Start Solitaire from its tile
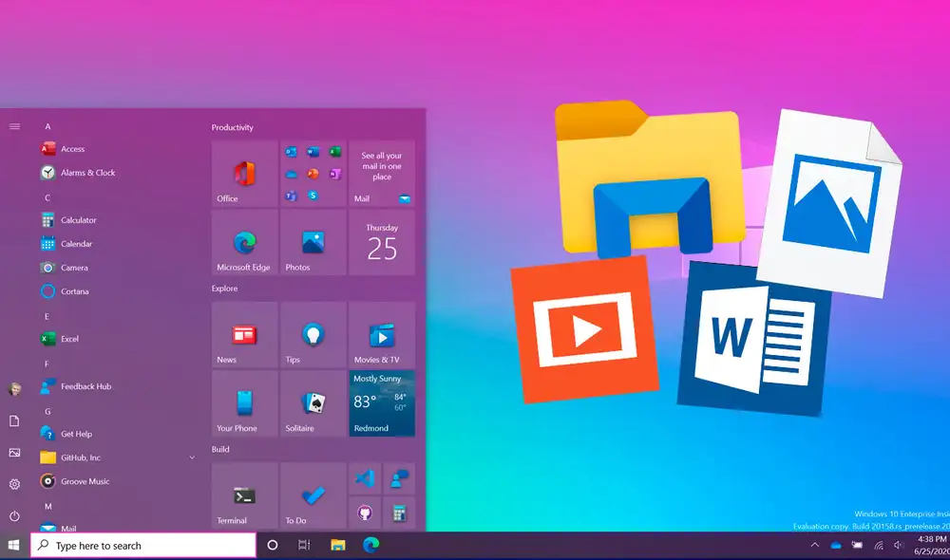The image size is (950, 560). pos(313,402)
